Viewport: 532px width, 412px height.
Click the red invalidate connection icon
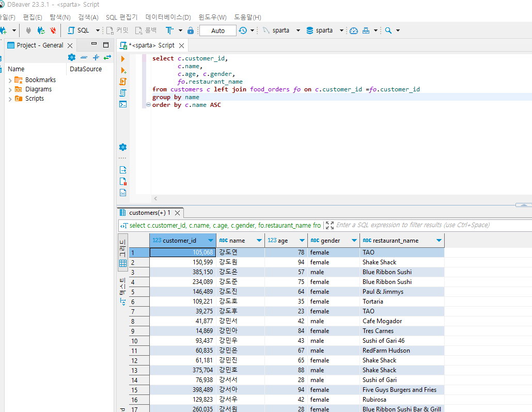point(53,30)
